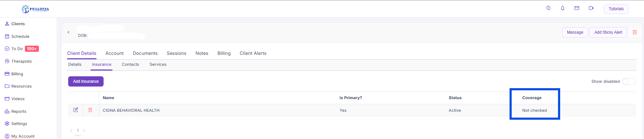Click the Add Sticky Alert button

click(608, 32)
